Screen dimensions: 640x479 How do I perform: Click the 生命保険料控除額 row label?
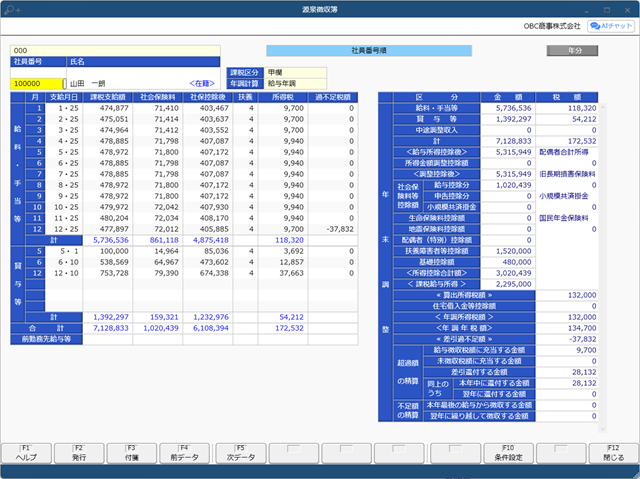(436, 218)
